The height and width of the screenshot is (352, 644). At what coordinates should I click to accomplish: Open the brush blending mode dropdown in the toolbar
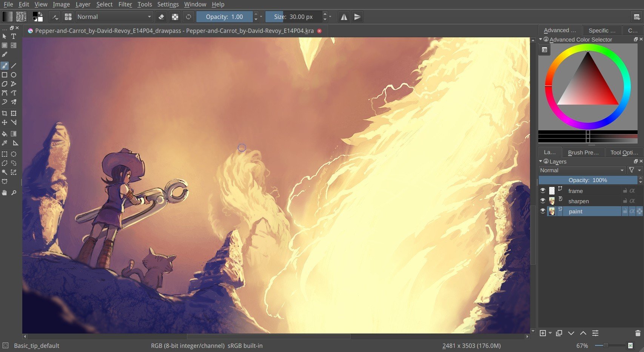(113, 17)
